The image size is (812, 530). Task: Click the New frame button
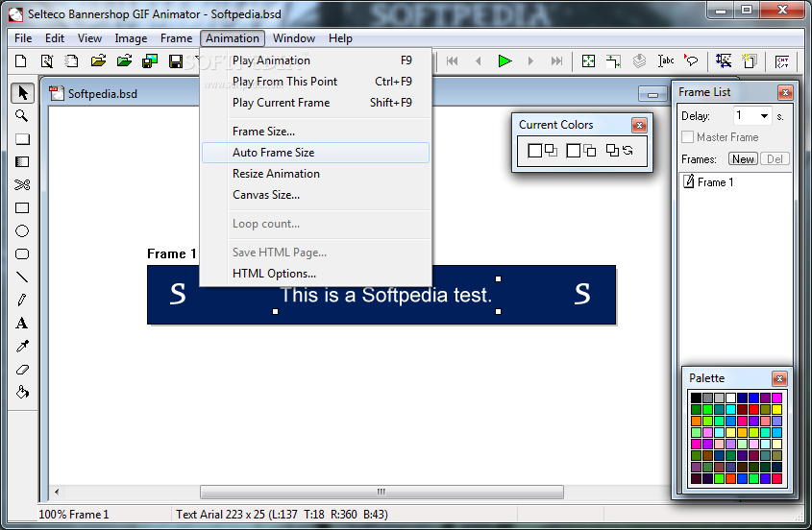pyautogui.click(x=743, y=158)
